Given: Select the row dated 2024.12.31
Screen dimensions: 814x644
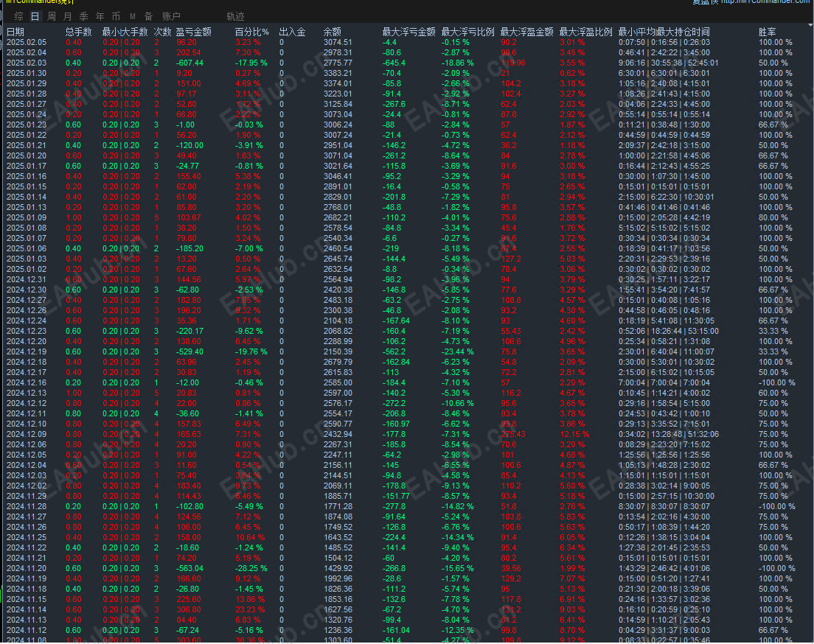Looking at the screenshot, I should tap(407, 280).
